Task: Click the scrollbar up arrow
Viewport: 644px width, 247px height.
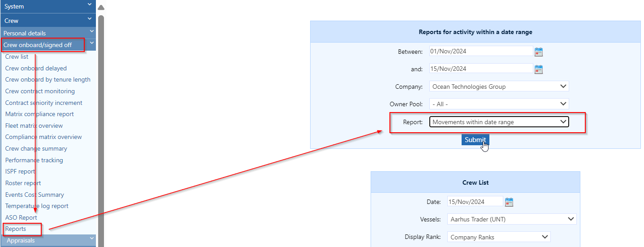Action: (101, 8)
